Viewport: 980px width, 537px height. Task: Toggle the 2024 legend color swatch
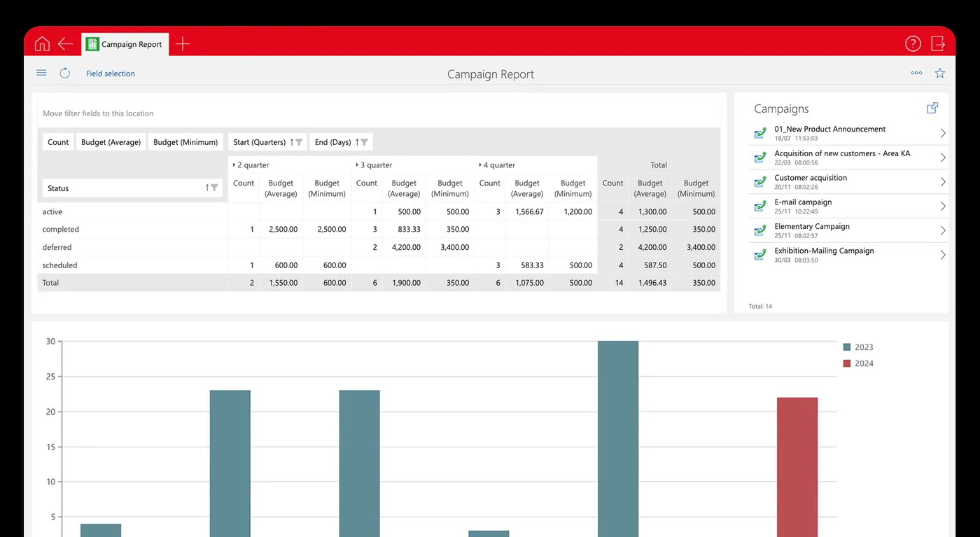tap(847, 363)
